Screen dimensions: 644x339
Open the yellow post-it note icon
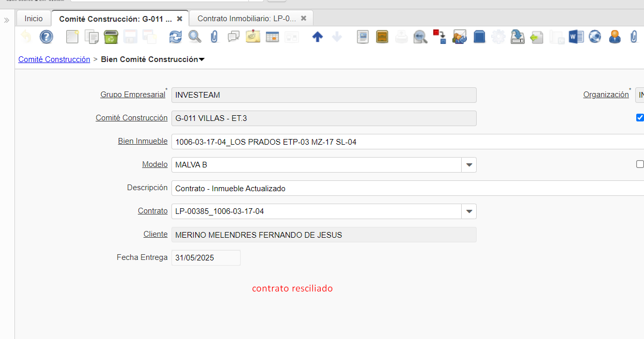(253, 37)
